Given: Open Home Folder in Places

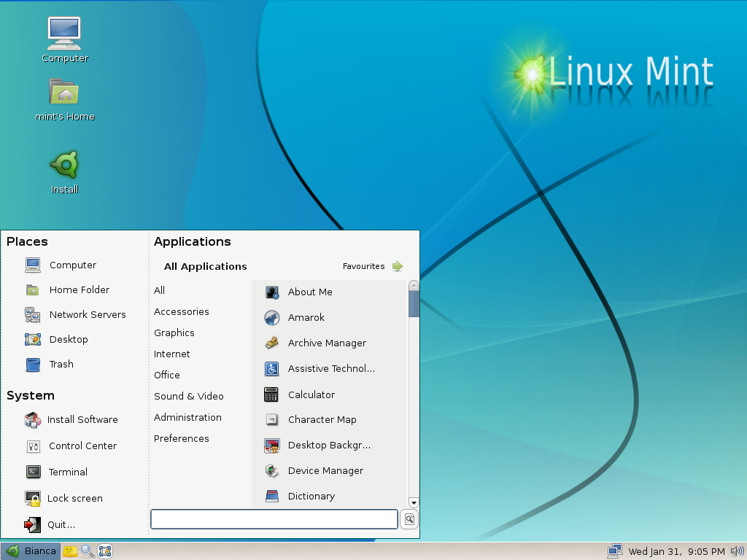Looking at the screenshot, I should 67,289.
